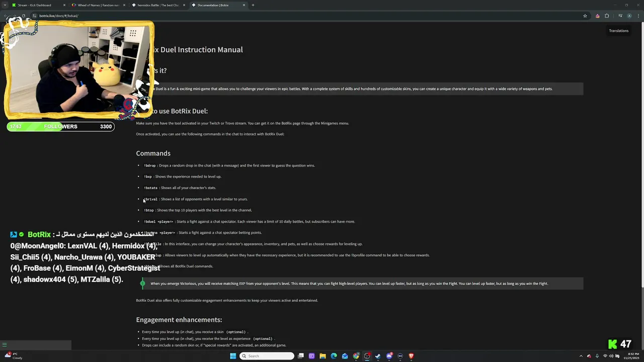Screen dimensions: 644x362
Task: Click the !bstats command text
Action: click(151, 188)
